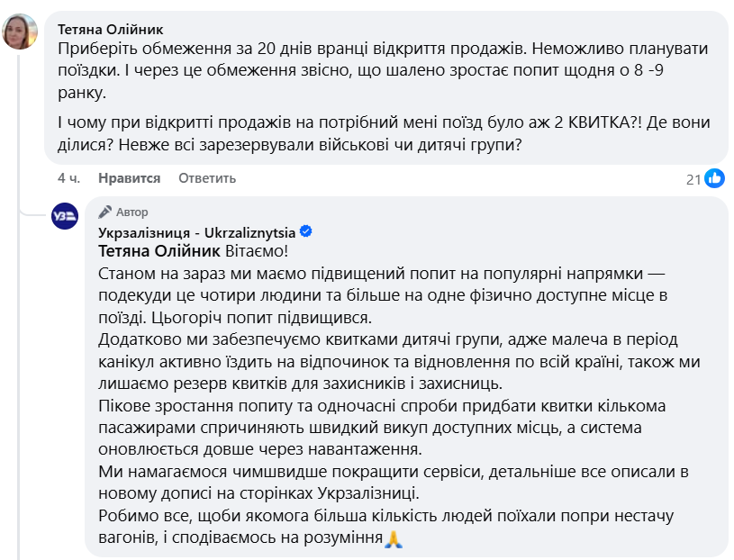This screenshot has width=734, height=560.
Task: Click the blue verified badge checkmark
Action: 305,232
